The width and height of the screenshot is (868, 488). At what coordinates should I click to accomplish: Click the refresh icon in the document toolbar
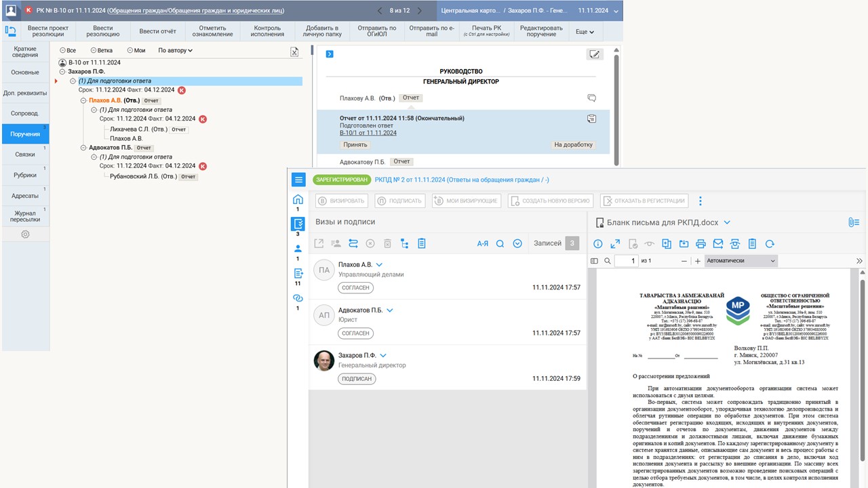point(770,244)
